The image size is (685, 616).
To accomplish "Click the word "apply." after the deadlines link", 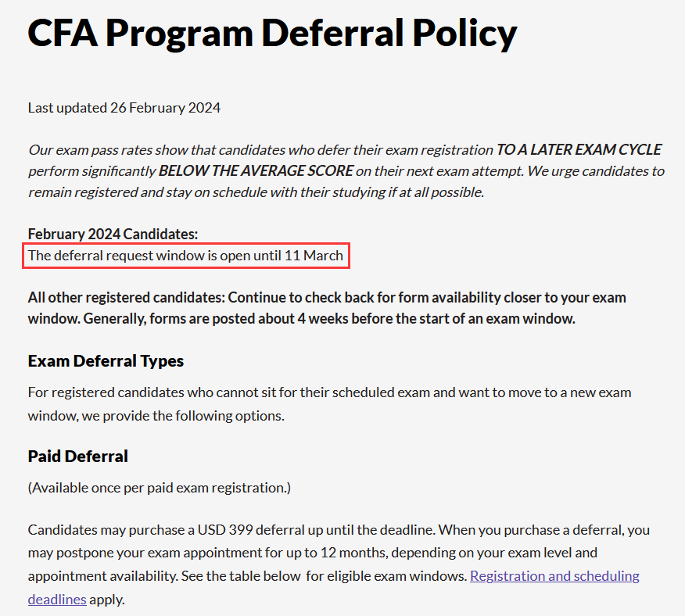I will [x=107, y=600].
